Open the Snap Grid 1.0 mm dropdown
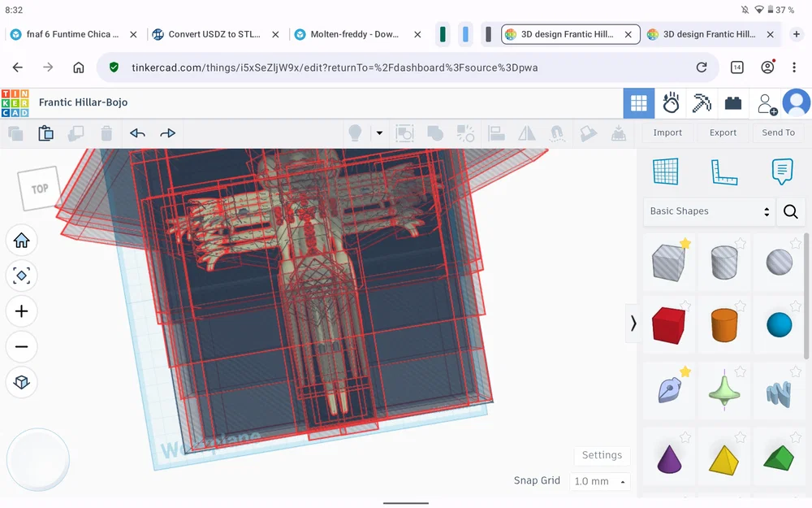Image resolution: width=812 pixels, height=508 pixels. (x=600, y=481)
